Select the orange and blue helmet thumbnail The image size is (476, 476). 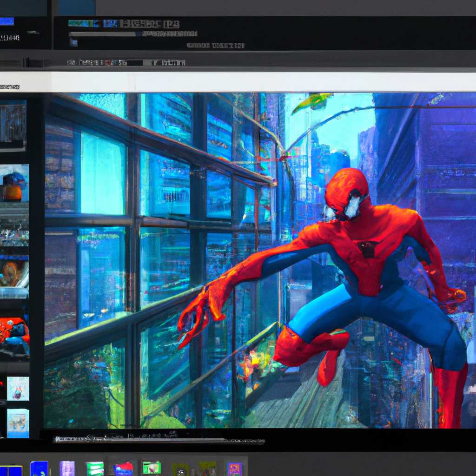pos(14,183)
